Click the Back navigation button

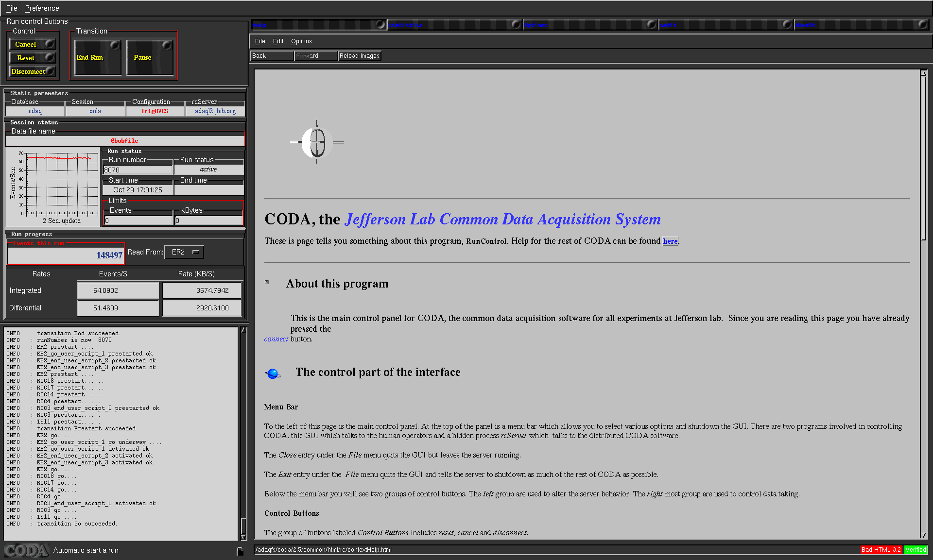272,56
